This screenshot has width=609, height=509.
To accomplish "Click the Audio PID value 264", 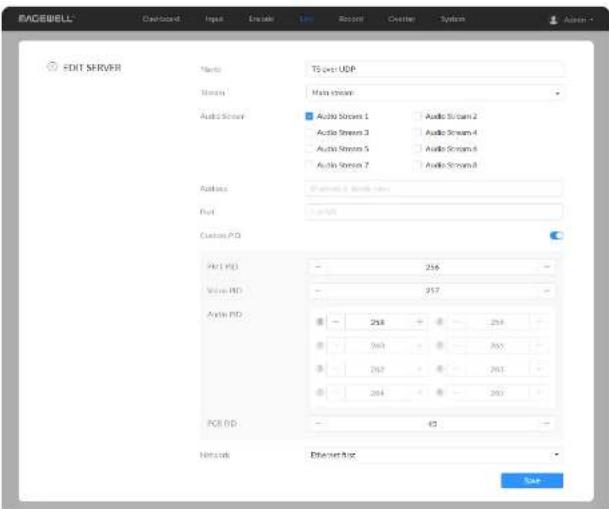I will (x=378, y=393).
